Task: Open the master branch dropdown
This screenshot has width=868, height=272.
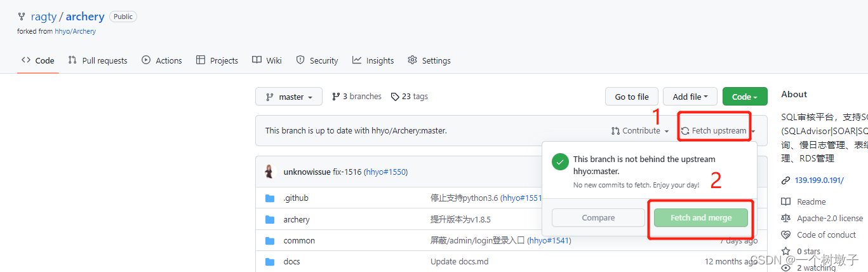Action: (289, 97)
